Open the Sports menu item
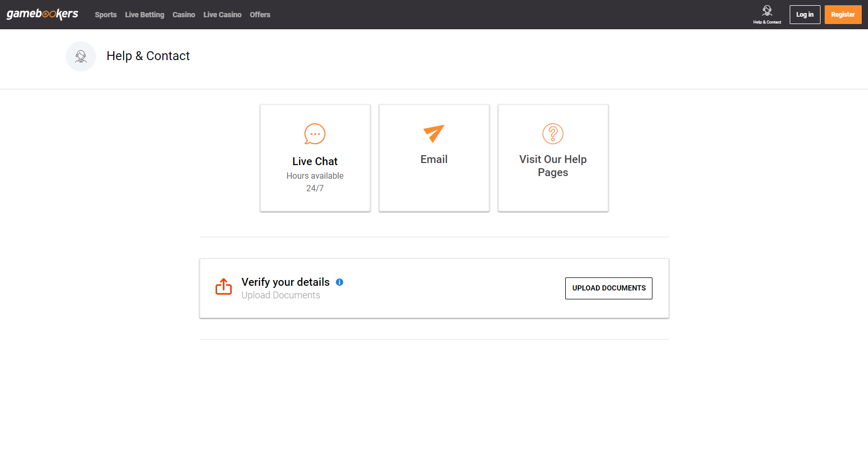Image resolution: width=868 pixels, height=465 pixels. tap(106, 15)
